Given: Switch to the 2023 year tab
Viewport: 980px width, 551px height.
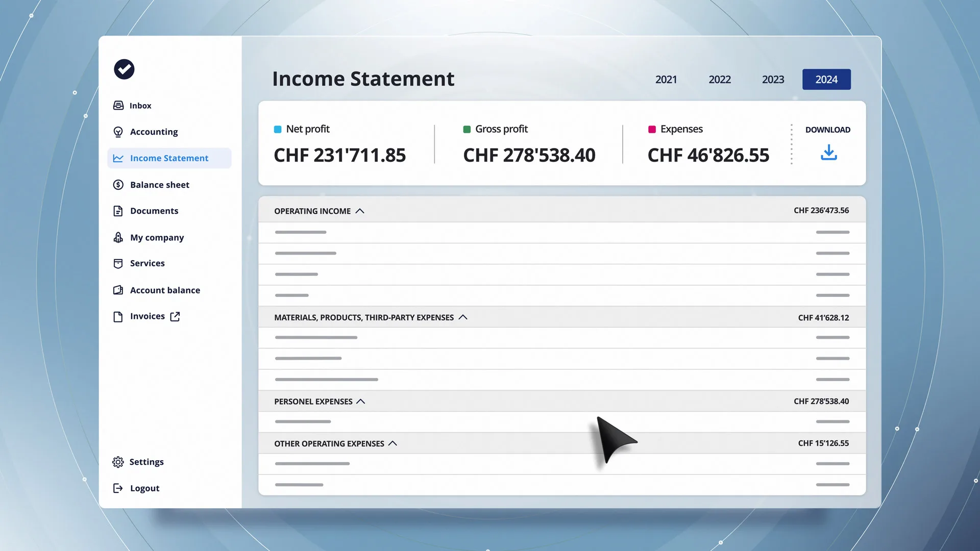Looking at the screenshot, I should 773,80.
